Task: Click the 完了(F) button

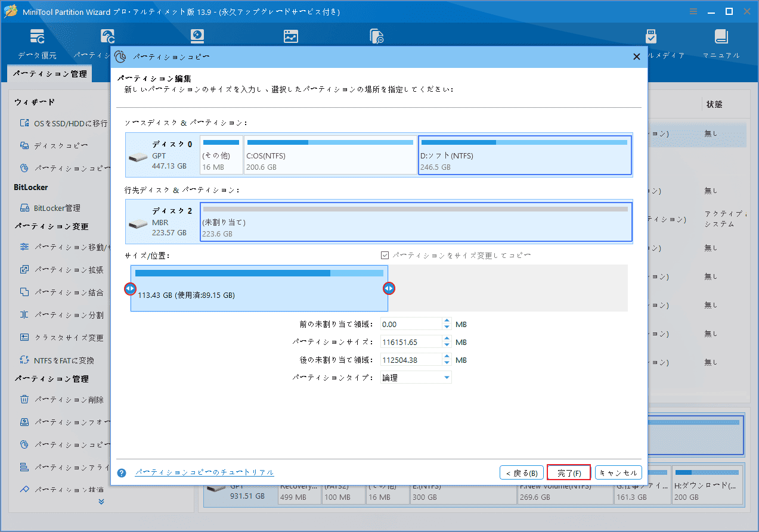Action: tap(569, 473)
